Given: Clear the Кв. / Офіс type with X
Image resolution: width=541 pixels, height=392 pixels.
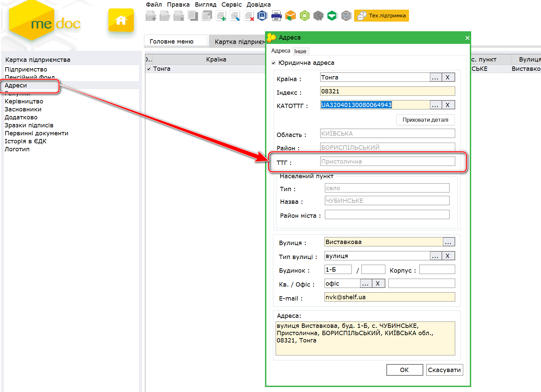Looking at the screenshot, I should coord(378,284).
